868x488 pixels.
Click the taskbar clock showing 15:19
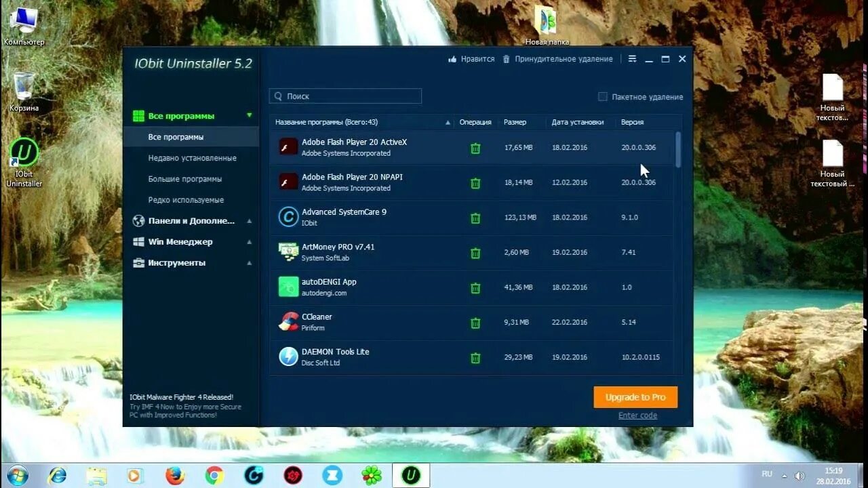[834, 476]
